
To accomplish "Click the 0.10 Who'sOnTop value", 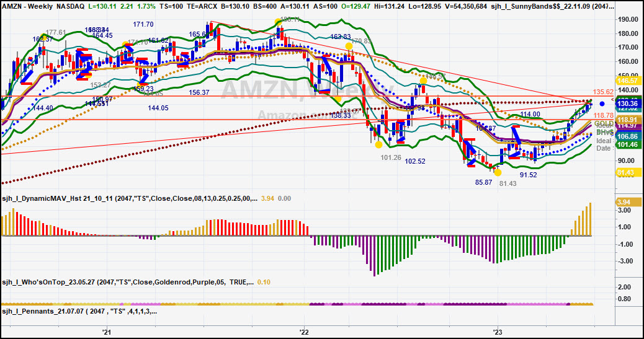I will (x=264, y=283).
